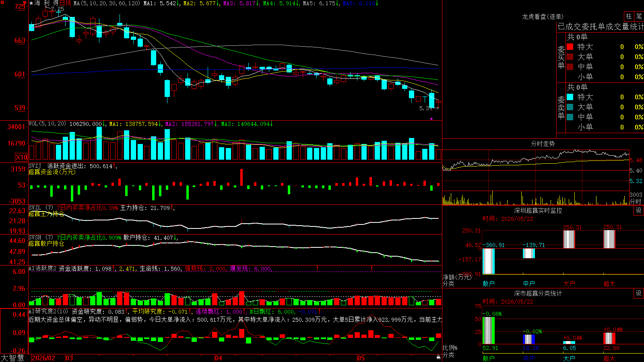This screenshot has height=362, width=644.
Task: Click the small magenta arrow marker below 5.39
Action: point(431,119)
